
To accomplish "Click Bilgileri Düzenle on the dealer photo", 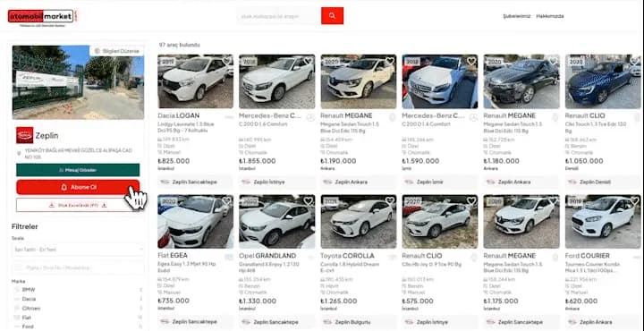I will point(117,50).
